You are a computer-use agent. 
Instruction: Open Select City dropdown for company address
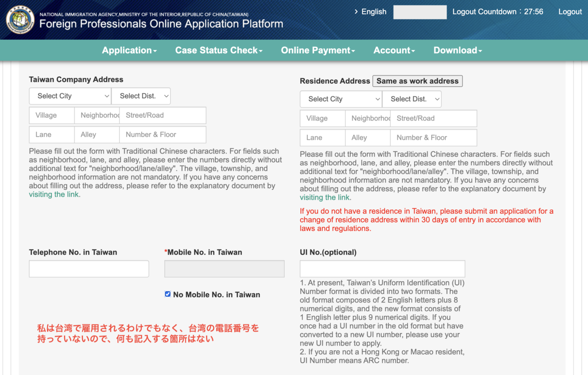(70, 96)
